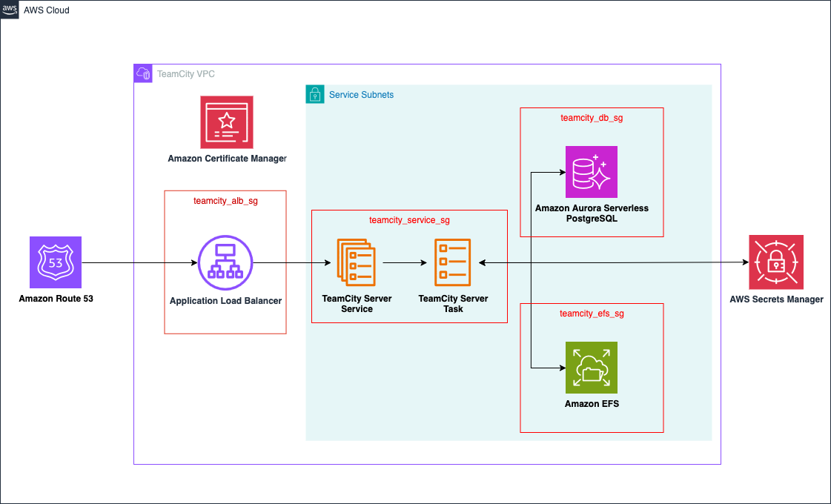Viewport: 831px width, 504px height.
Task: Select the Amazon Route 53 icon
Action: pos(55,262)
